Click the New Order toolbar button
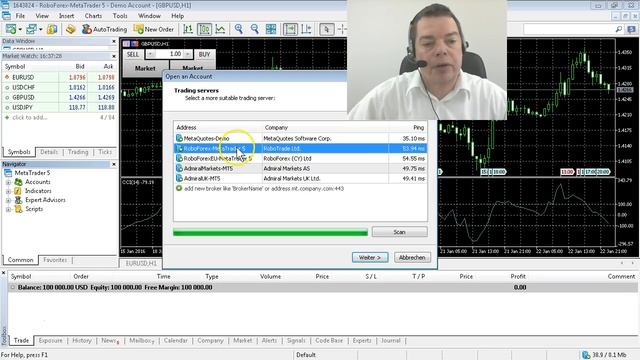Screen dimensions: 640x360 [x=153, y=29]
